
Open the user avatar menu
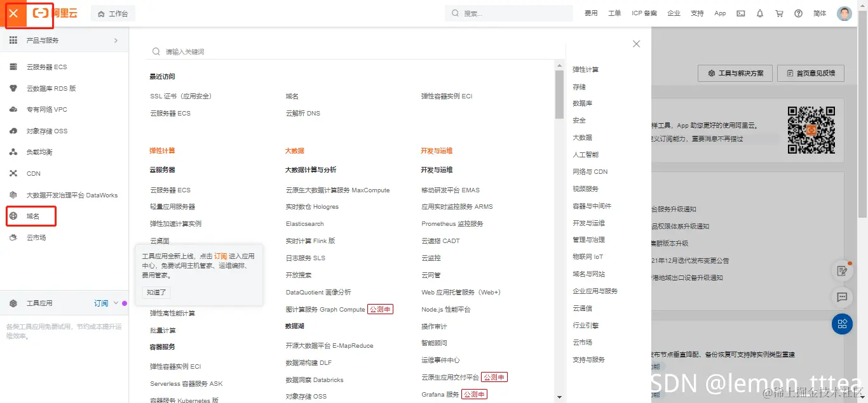pyautogui.click(x=844, y=13)
